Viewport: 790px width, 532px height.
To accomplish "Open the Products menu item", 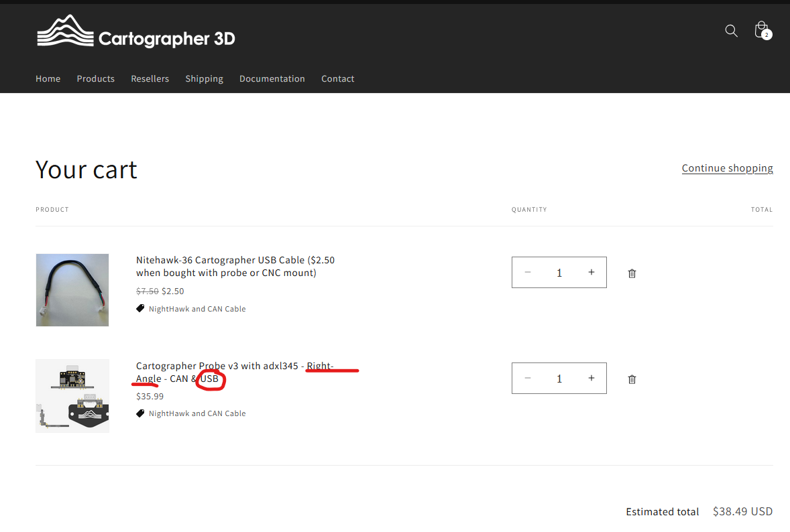I will coord(95,78).
